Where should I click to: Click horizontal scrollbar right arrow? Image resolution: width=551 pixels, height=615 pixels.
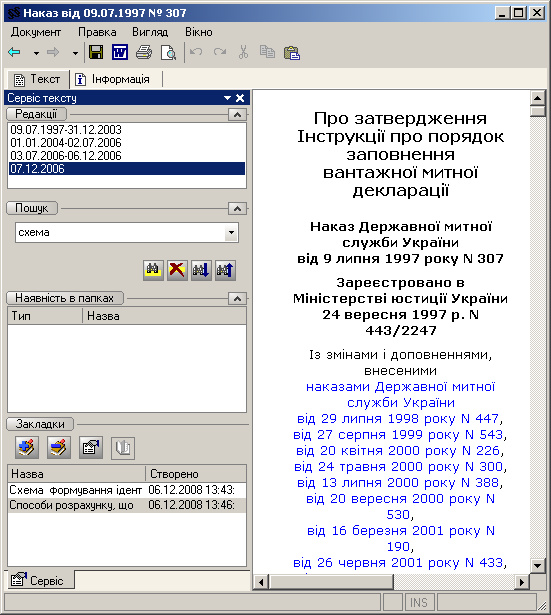522,582
